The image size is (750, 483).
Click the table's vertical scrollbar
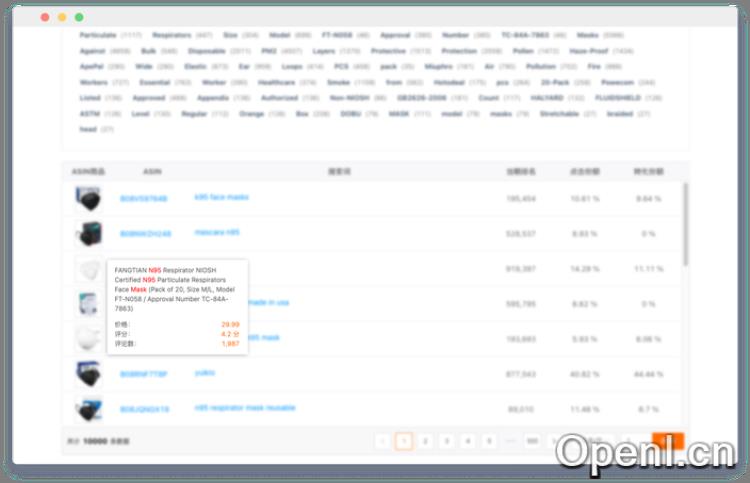[685, 225]
